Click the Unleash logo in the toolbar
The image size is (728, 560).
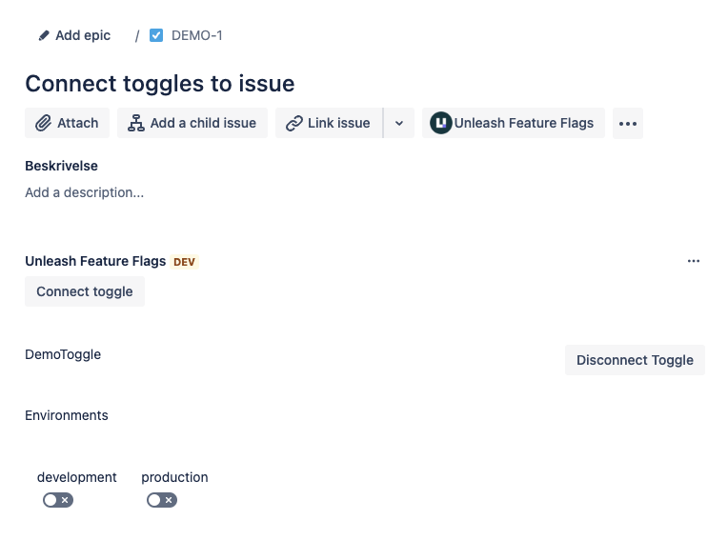point(440,123)
